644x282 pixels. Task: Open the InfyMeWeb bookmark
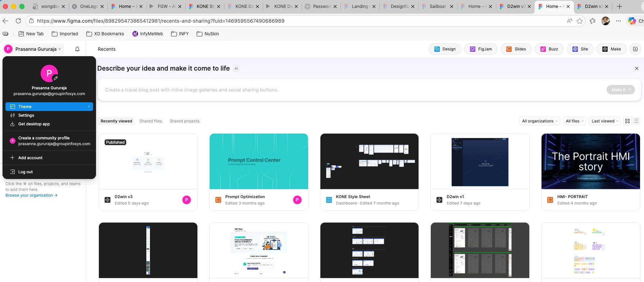coord(147,34)
